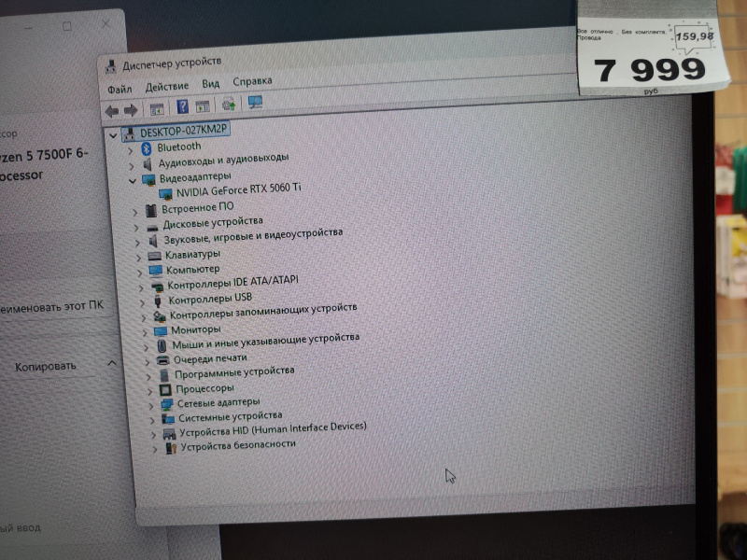The image size is (747, 560).
Task: Show the console tree pane toolbar icon
Action: 157,109
